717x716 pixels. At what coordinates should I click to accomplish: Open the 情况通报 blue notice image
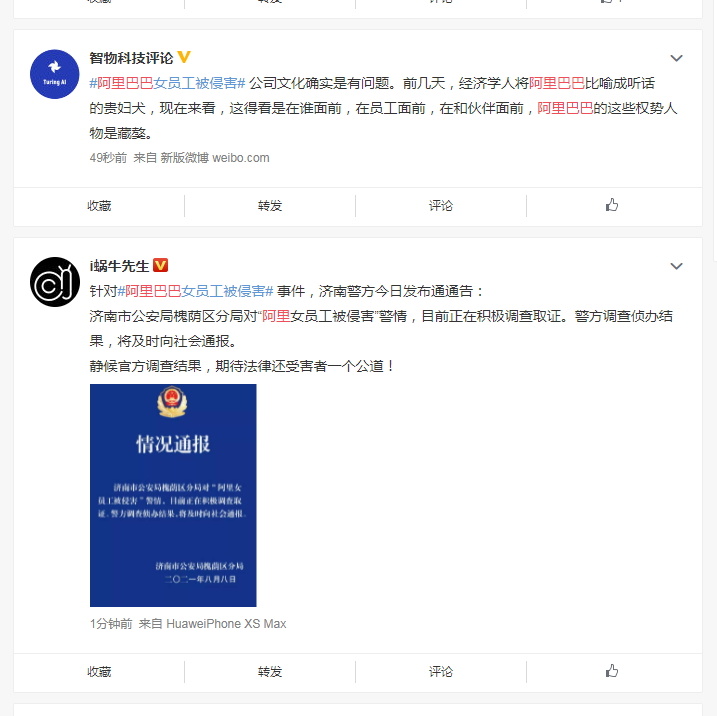pos(173,495)
